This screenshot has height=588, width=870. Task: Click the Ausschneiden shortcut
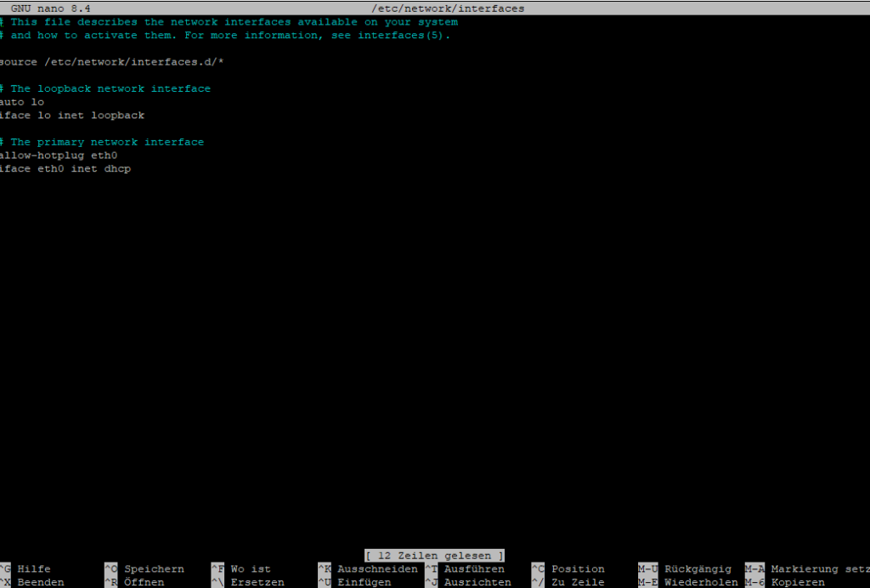click(x=377, y=569)
